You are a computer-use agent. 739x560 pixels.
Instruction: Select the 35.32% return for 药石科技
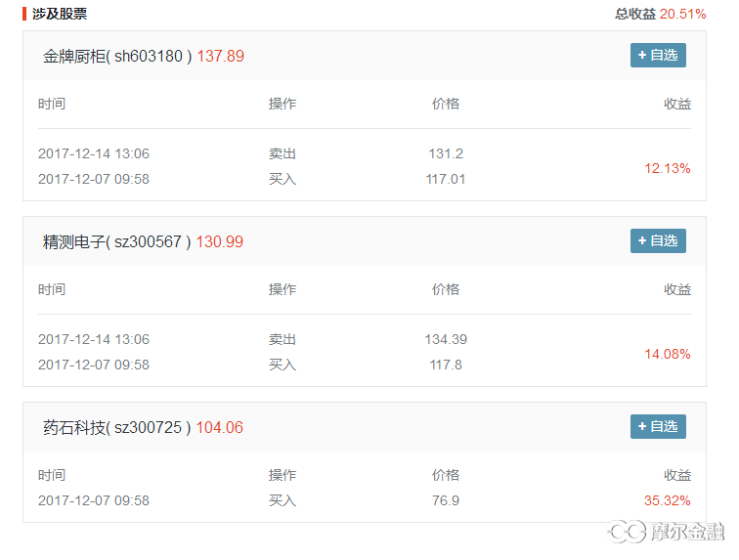[668, 500]
